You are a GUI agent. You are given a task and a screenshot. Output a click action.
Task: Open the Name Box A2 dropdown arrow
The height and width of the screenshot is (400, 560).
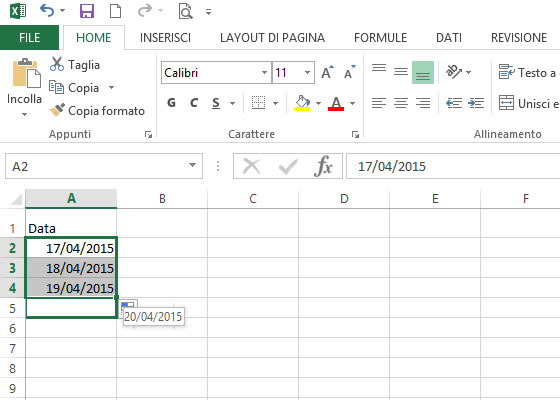(x=192, y=165)
